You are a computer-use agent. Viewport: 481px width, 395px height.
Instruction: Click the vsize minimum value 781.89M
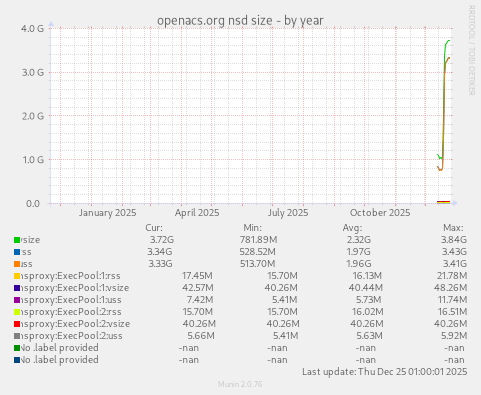258,240
